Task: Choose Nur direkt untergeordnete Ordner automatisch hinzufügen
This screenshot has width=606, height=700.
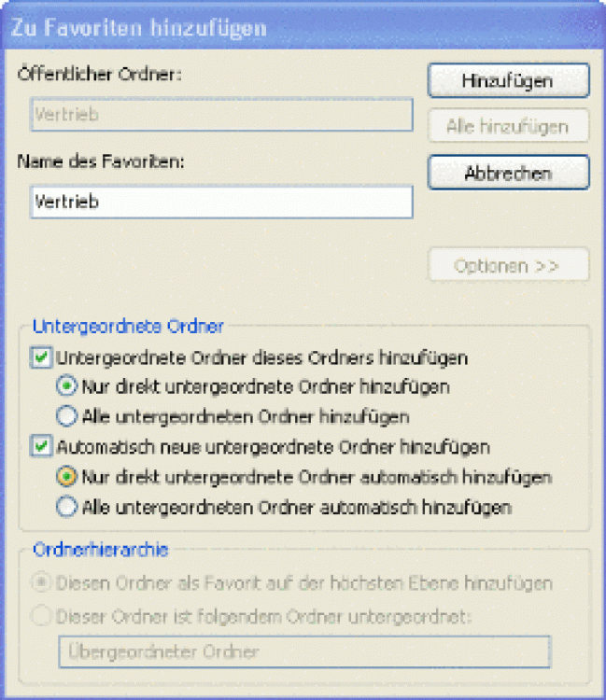Action: 66,477
